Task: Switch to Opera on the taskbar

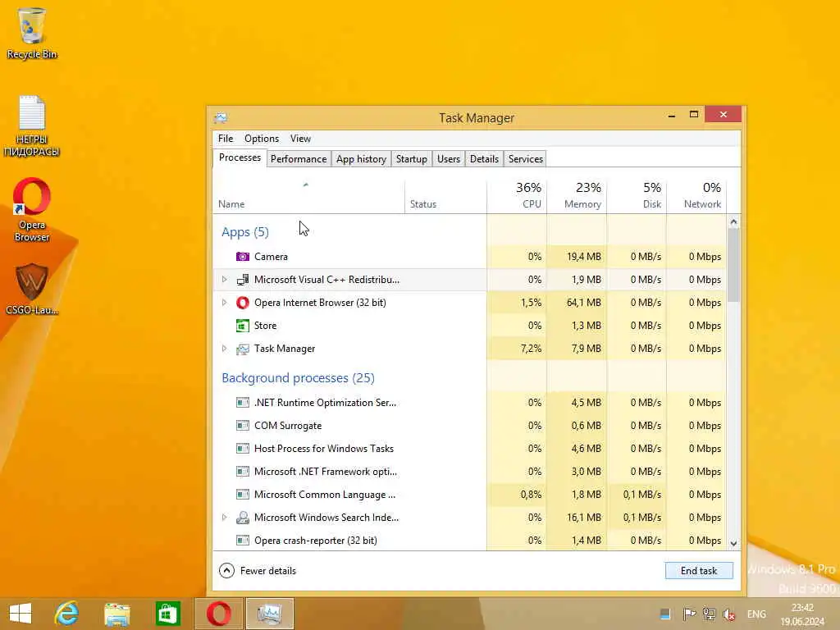Action: coord(218,614)
